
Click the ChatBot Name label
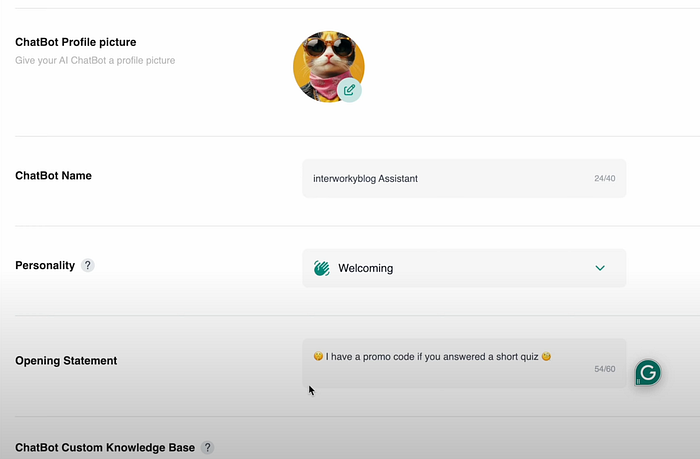click(53, 175)
